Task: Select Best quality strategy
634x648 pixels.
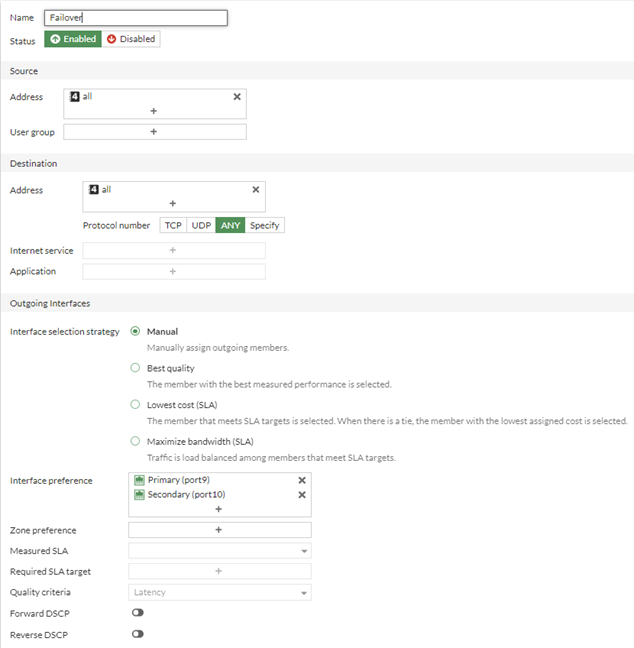Action: [136, 368]
